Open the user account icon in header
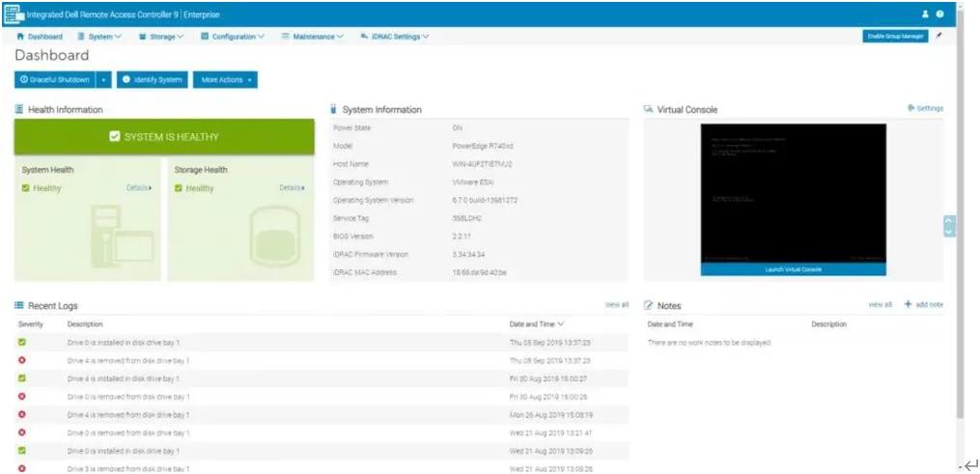Screen dimensions: 980x474 pos(926,14)
